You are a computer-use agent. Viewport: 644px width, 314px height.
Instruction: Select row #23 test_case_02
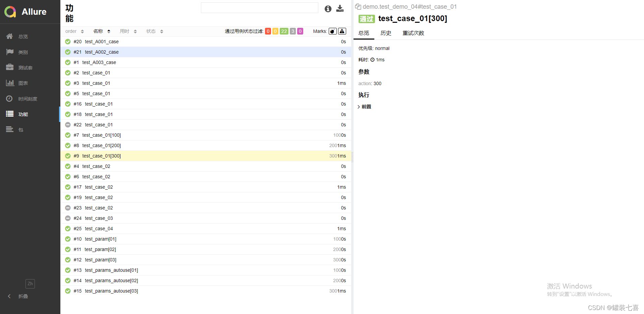point(206,208)
